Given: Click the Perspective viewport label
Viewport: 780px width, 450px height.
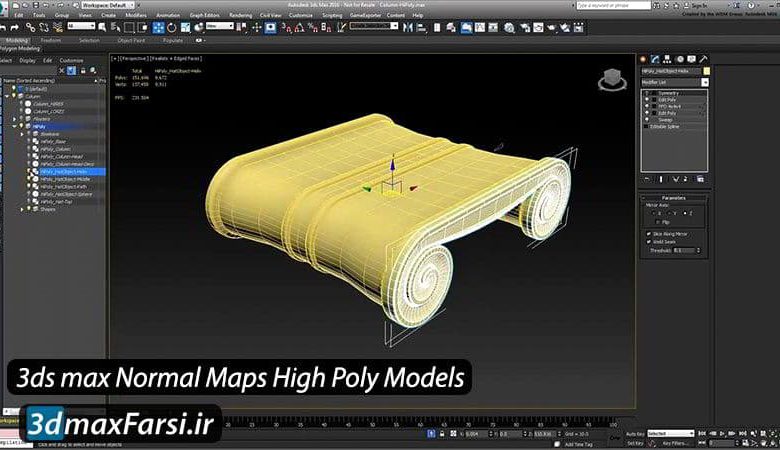Looking at the screenshot, I should [x=133, y=59].
